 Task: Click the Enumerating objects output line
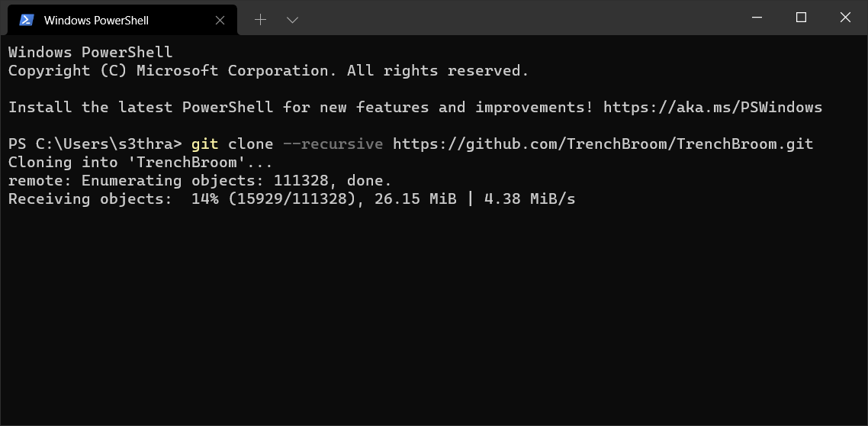coord(200,181)
